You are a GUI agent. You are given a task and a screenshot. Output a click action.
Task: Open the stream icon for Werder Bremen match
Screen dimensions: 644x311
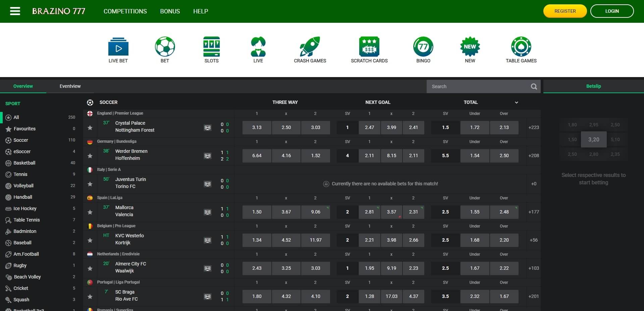(208, 155)
